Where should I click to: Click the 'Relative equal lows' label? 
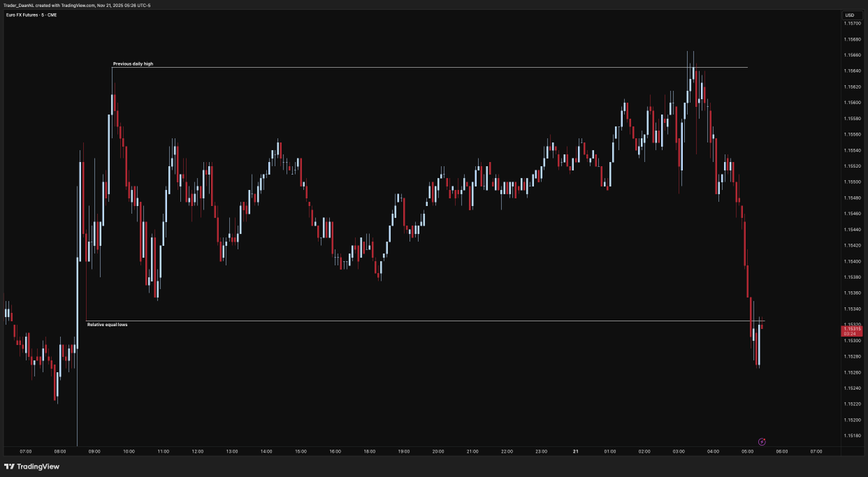[107, 325]
